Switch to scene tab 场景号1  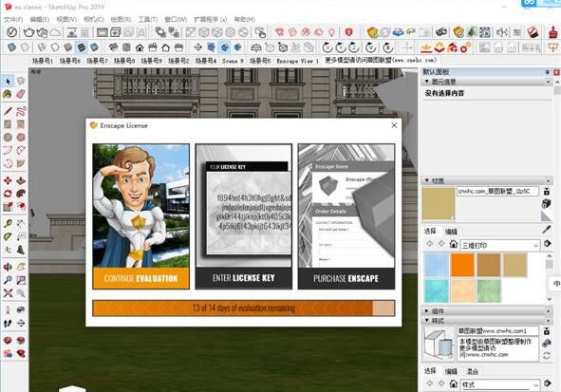point(42,61)
